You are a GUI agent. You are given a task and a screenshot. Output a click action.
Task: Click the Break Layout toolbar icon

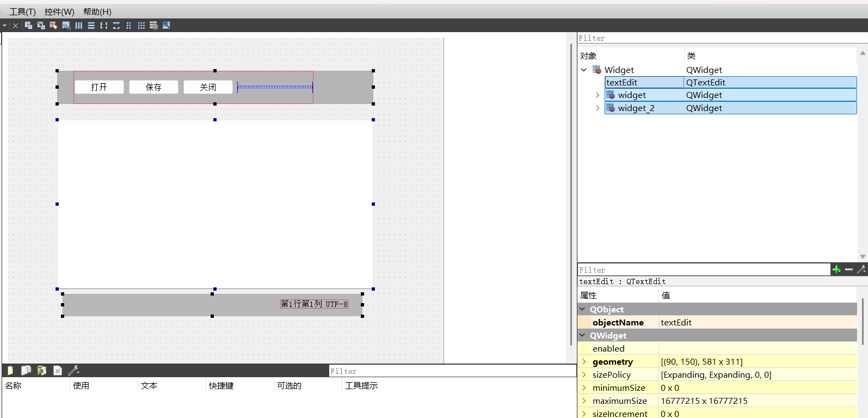click(x=154, y=25)
